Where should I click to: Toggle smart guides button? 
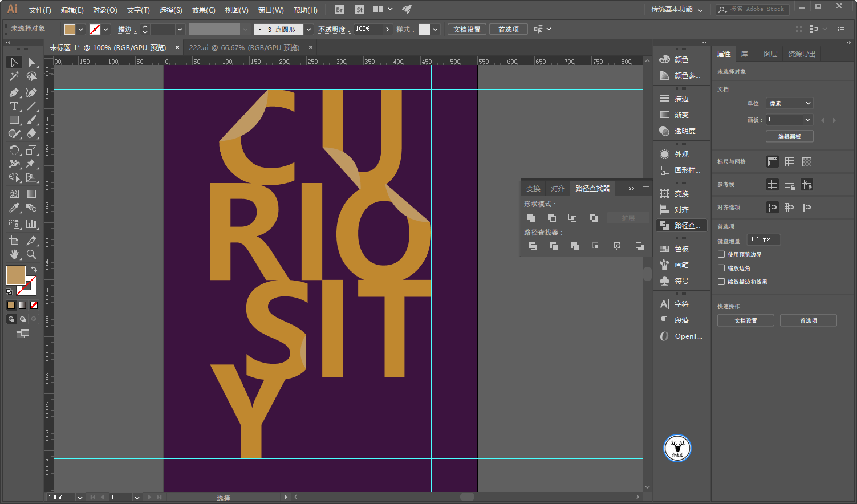807,185
